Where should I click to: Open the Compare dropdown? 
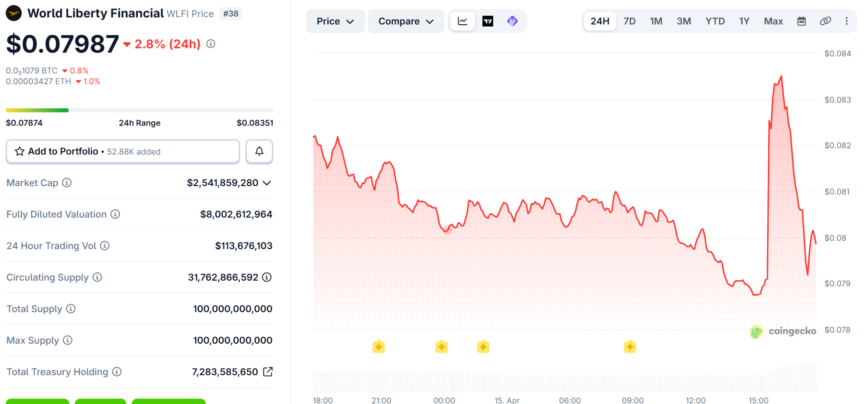click(x=406, y=21)
